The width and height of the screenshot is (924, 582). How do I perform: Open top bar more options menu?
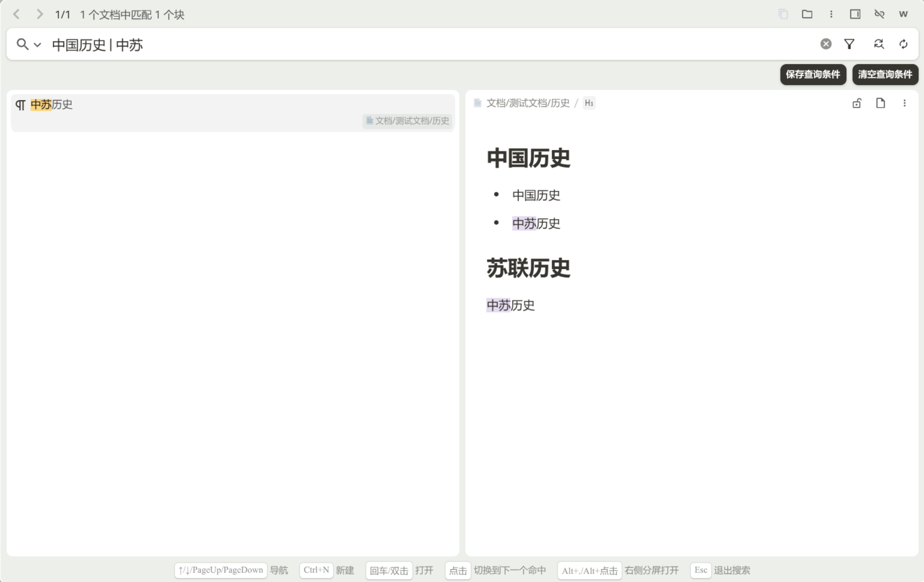tap(831, 15)
